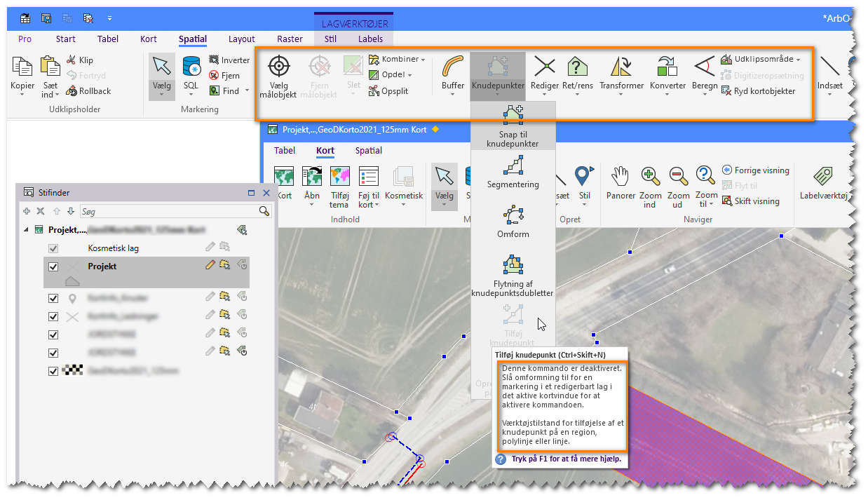Click inside the Søg search field
The height and width of the screenshot is (500, 868).
tap(168, 211)
